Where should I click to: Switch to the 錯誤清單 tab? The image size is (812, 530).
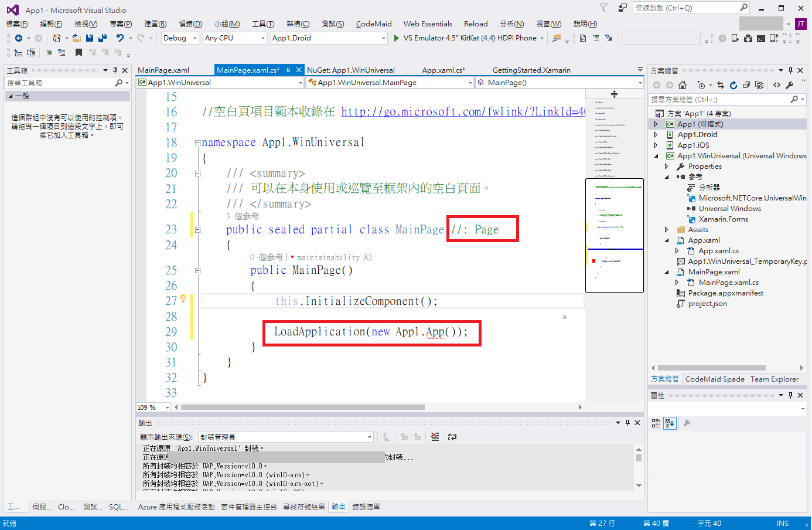[366, 507]
